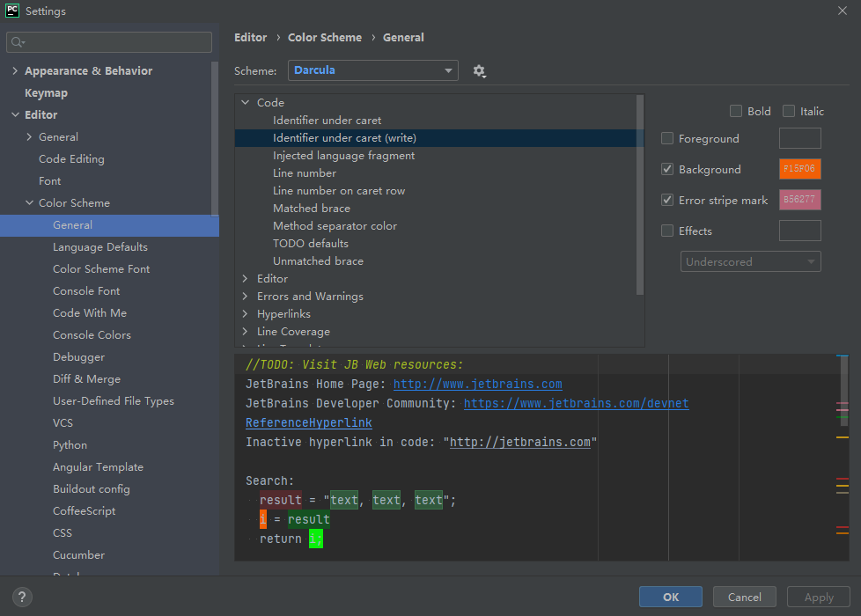Image resolution: width=861 pixels, height=616 pixels.
Task: Click ReferenceHyperlink in the preview
Action: click(309, 422)
